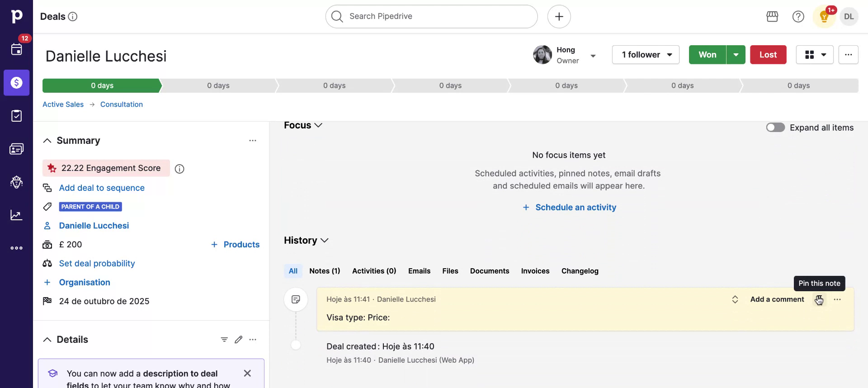This screenshot has height=388, width=868.
Task: Select the second pipeline stage segment
Action: point(218,85)
